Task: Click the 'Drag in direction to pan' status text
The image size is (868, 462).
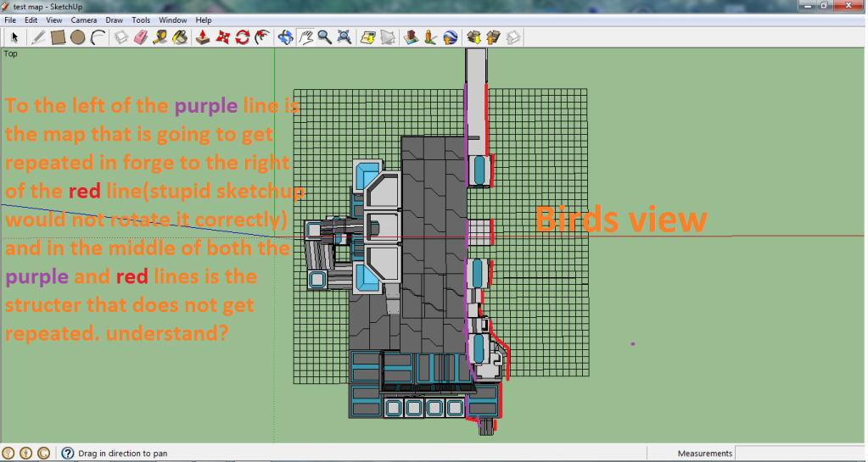Action: [x=123, y=454]
